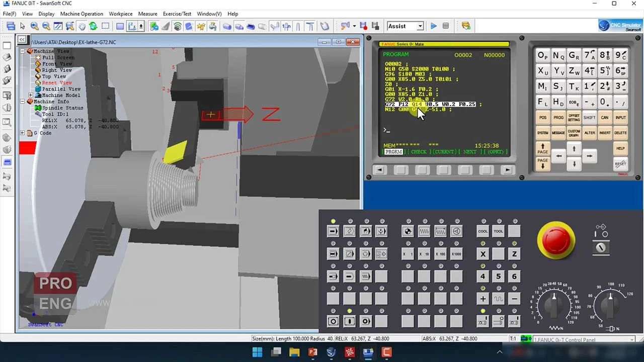
Task: Click the ALTER key on keypad
Action: pos(589,133)
